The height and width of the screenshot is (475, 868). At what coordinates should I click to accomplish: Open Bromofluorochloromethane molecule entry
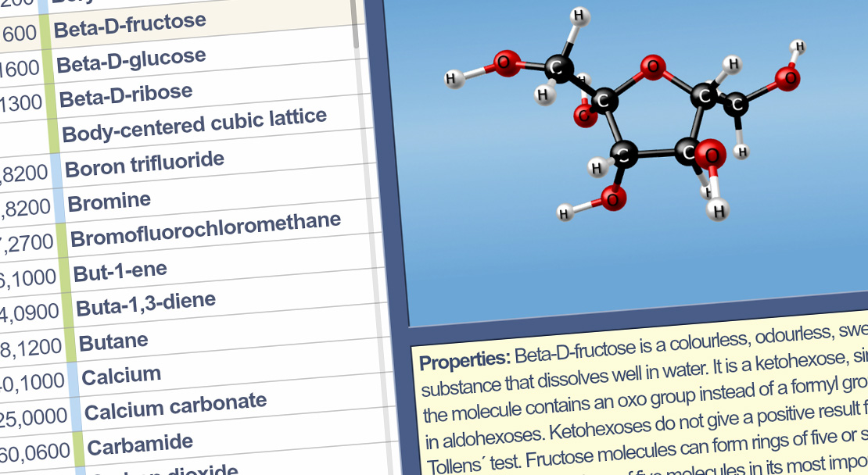[206, 228]
